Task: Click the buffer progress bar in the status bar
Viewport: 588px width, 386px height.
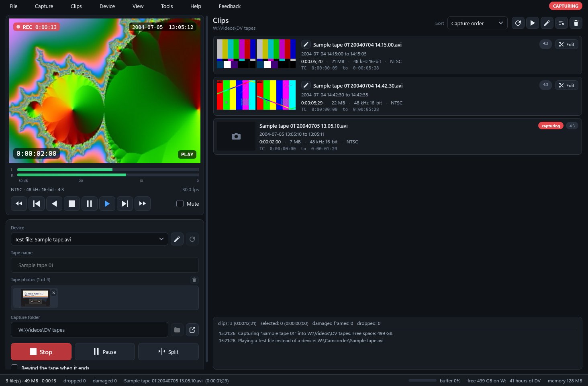Action: pos(423,380)
